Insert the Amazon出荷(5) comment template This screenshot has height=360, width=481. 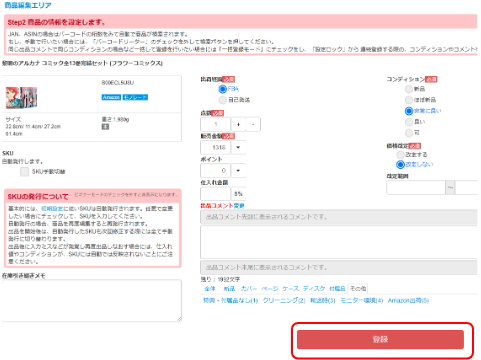point(408,301)
